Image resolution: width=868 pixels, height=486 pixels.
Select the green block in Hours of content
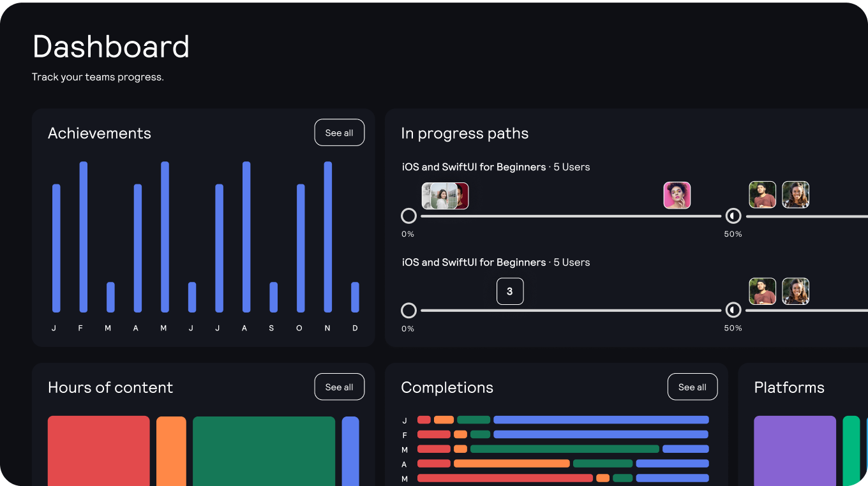click(x=264, y=451)
